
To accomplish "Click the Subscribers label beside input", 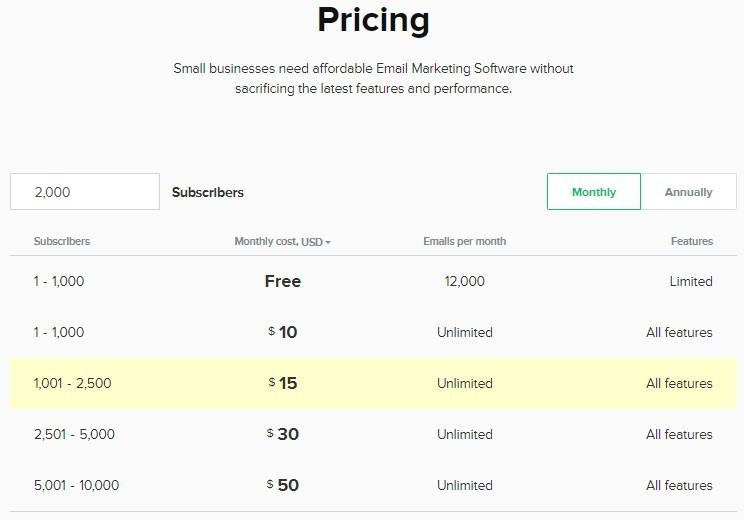I will [207, 192].
